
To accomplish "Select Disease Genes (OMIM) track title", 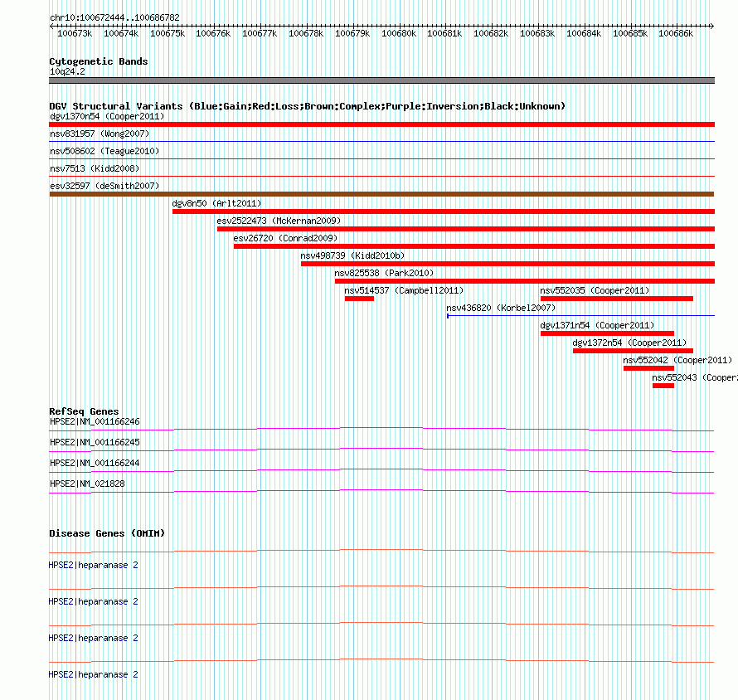I will pyautogui.click(x=107, y=533).
